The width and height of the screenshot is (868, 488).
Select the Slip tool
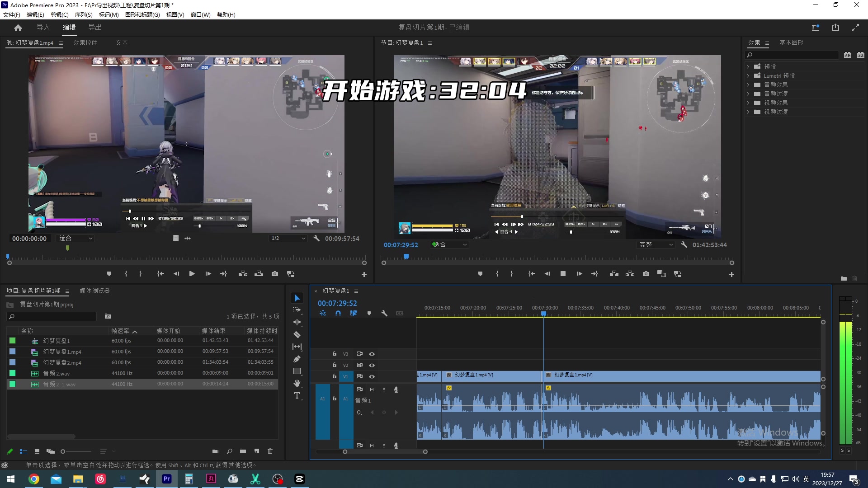click(x=297, y=347)
